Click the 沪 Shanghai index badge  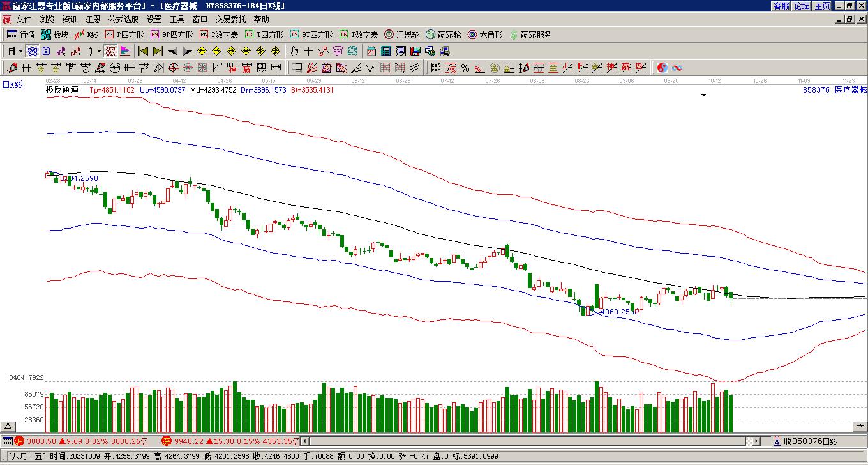pos(19,441)
